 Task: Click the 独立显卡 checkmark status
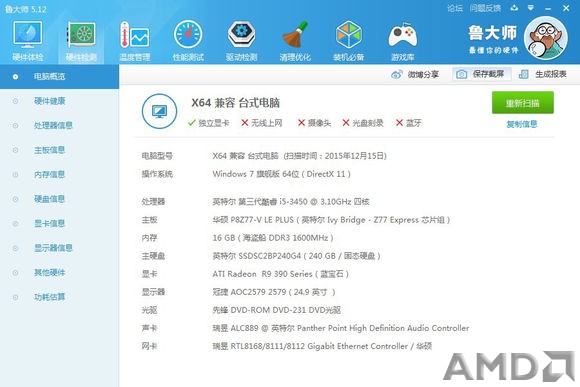coord(209,123)
